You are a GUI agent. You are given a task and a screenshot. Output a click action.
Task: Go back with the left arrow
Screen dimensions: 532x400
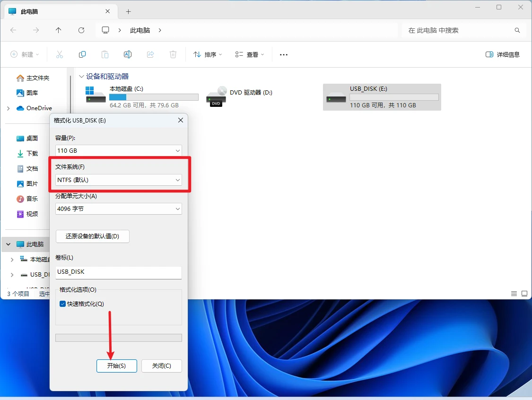tap(13, 30)
